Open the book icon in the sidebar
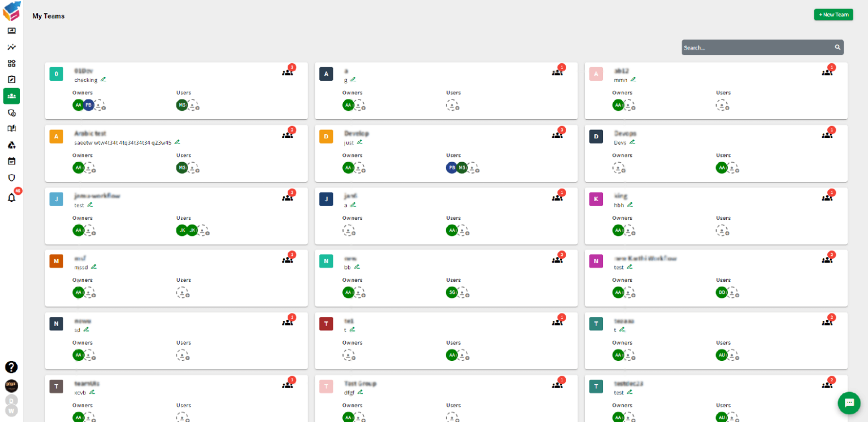Screen dimensions: 868x422 click(x=11, y=128)
